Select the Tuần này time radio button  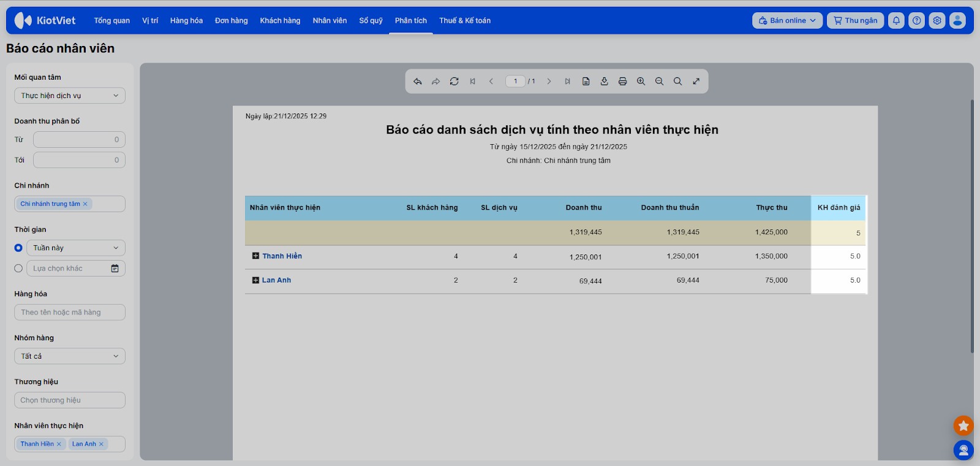[x=18, y=248]
